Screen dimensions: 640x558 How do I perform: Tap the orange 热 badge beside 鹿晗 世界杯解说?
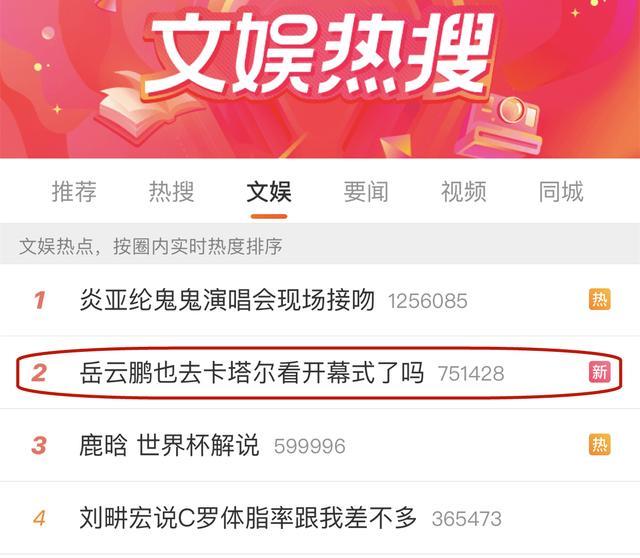599,445
